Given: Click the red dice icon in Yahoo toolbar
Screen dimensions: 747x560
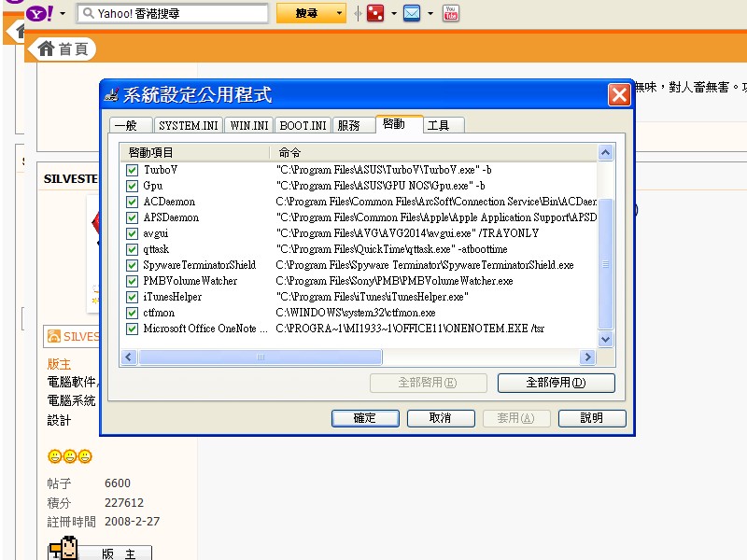Looking at the screenshot, I should (375, 14).
